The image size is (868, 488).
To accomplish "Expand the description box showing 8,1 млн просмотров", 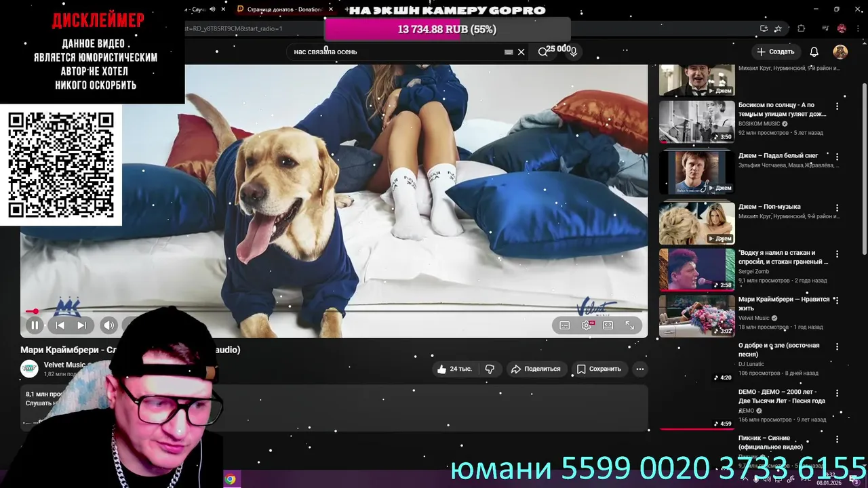I will pos(334,407).
